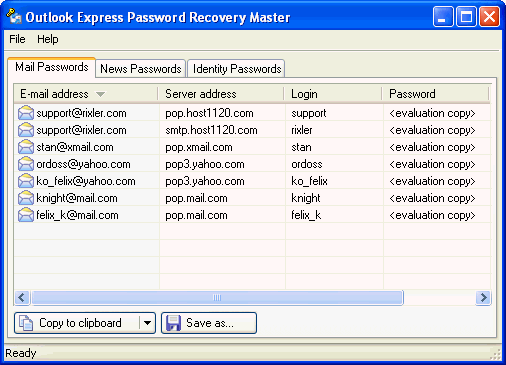Click the scroll right arrow button
Screen dimensions: 506x365
pos(483,297)
